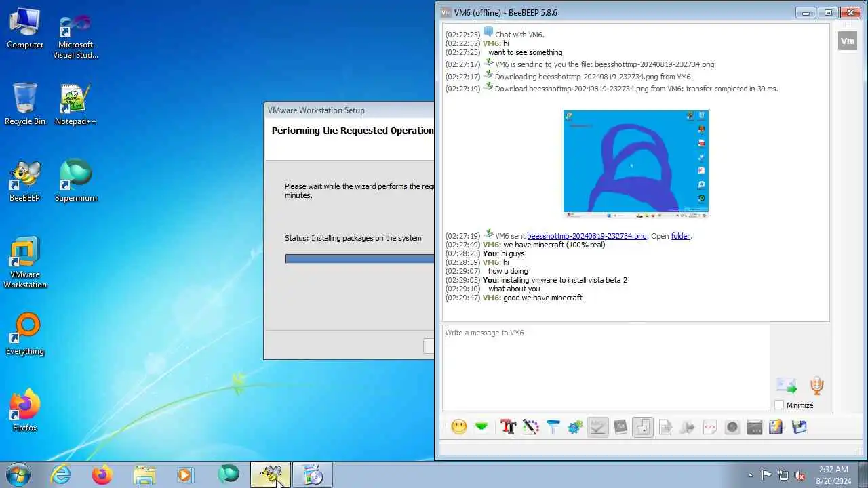Open the chat font selection icon

click(x=508, y=427)
